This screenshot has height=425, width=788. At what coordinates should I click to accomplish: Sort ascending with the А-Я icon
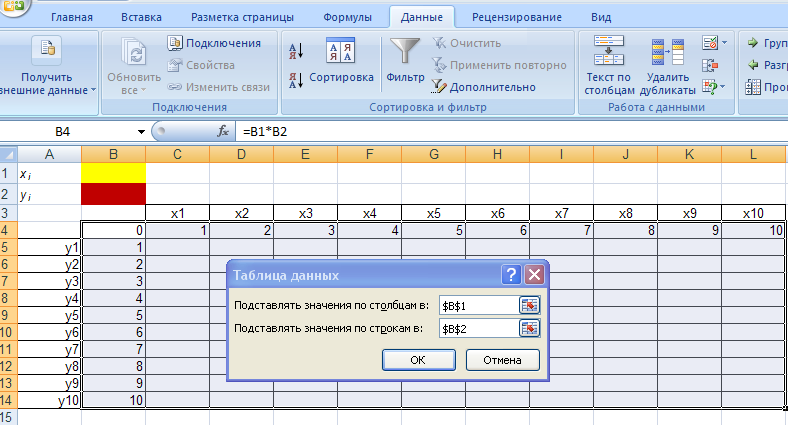tap(297, 49)
